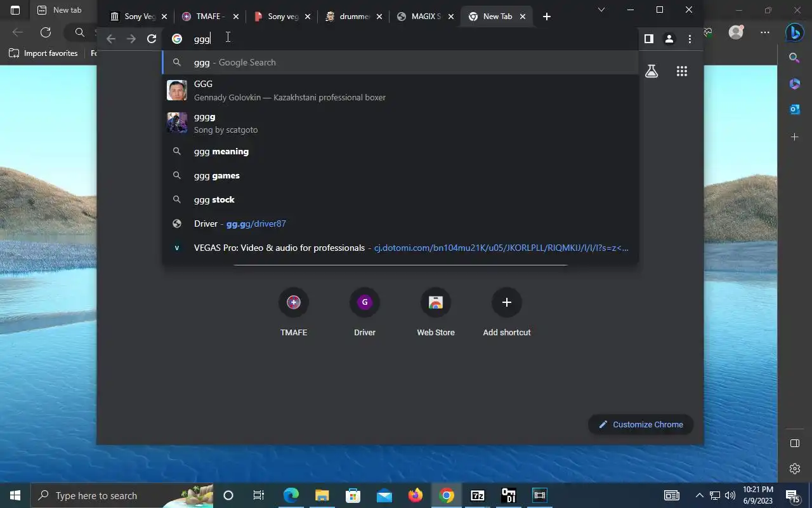
Task: Close the MAGIX tab
Action: pyautogui.click(x=451, y=17)
